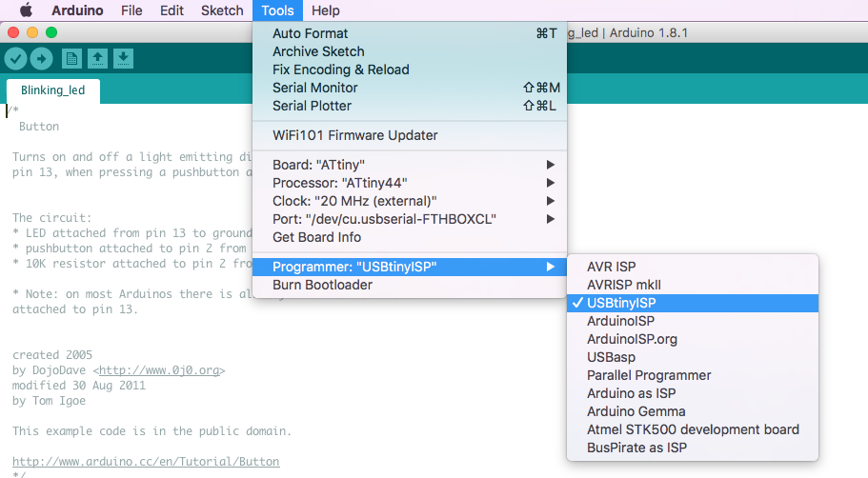Click the "modified 30 Aug 2011" line
The height and width of the screenshot is (478, 868).
(x=79, y=385)
